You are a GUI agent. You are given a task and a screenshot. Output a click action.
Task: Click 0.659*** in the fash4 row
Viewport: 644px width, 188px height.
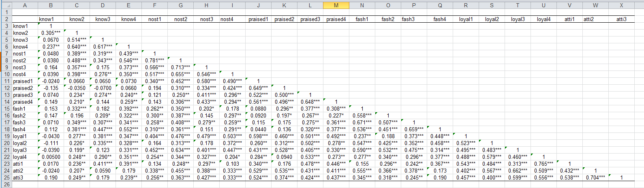[414, 129]
